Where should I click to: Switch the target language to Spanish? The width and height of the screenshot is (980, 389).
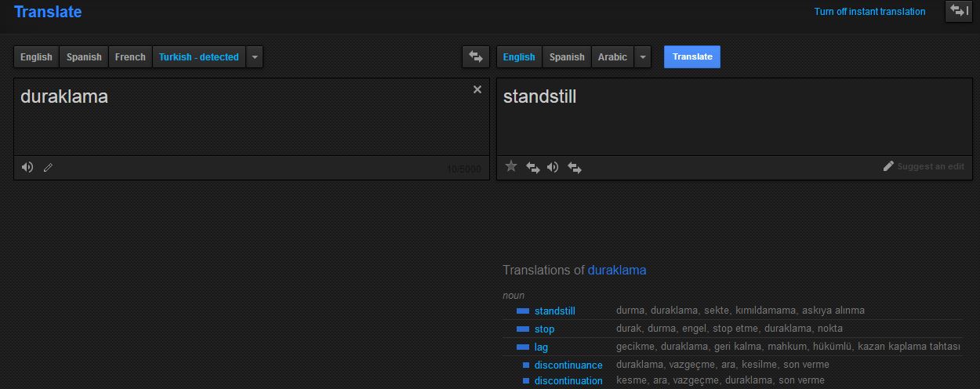[567, 57]
